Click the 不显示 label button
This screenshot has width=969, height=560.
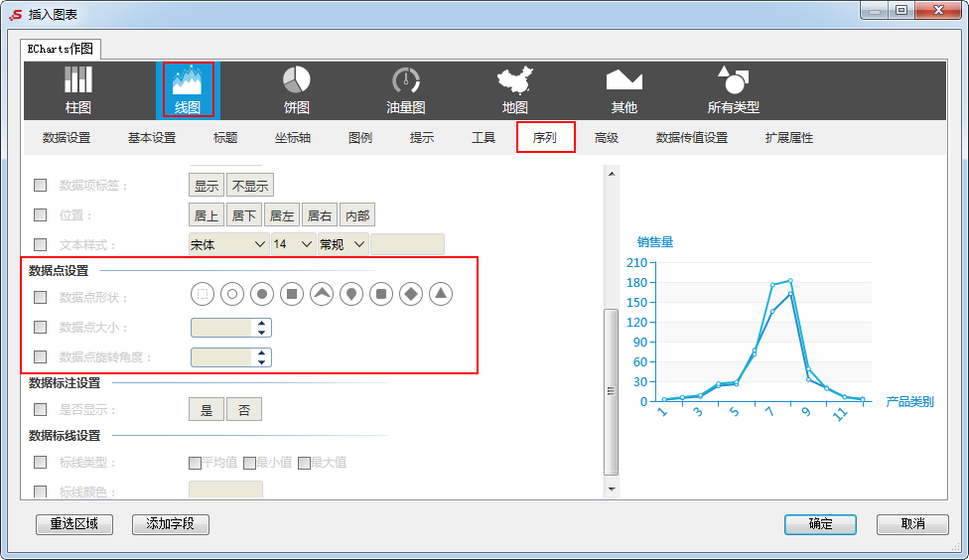point(250,186)
